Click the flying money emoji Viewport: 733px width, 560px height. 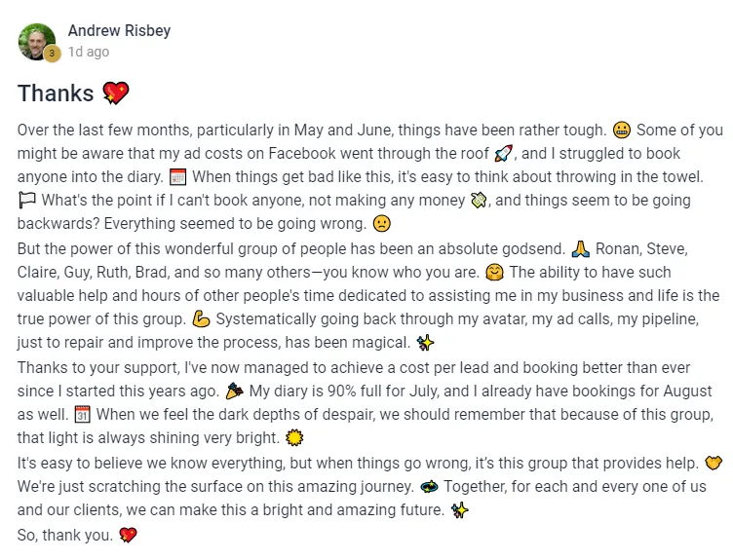[x=479, y=201]
